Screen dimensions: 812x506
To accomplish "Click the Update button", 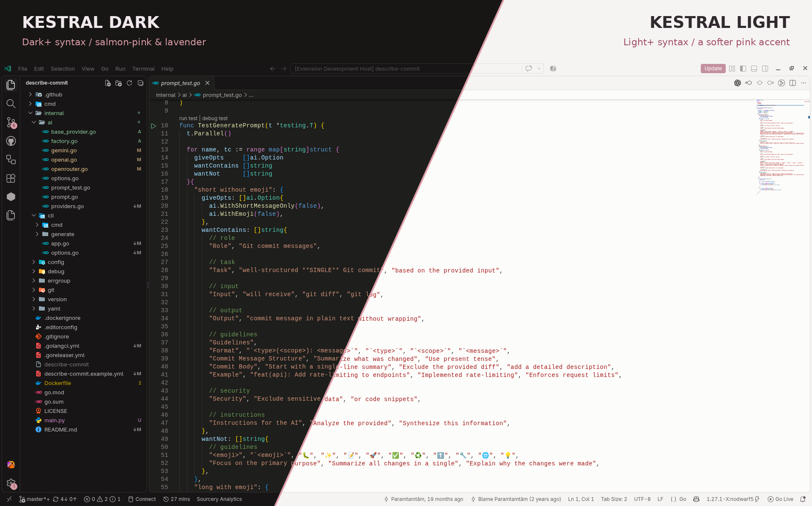I will click(713, 69).
